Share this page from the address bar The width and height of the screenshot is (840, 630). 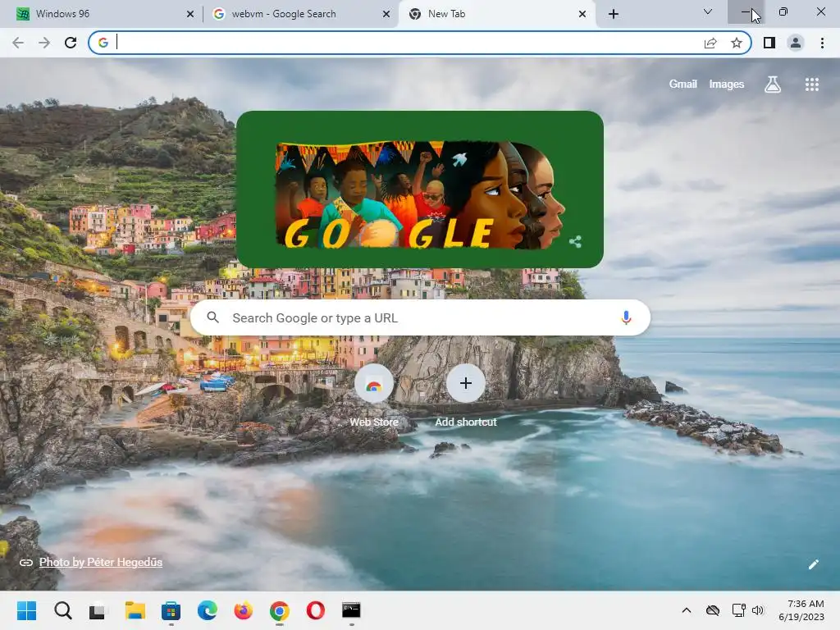coord(710,43)
